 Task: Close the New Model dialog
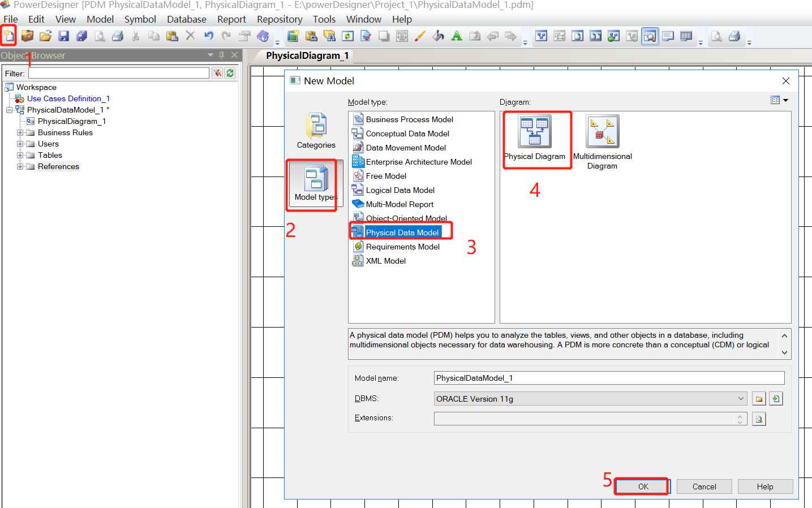click(x=786, y=81)
